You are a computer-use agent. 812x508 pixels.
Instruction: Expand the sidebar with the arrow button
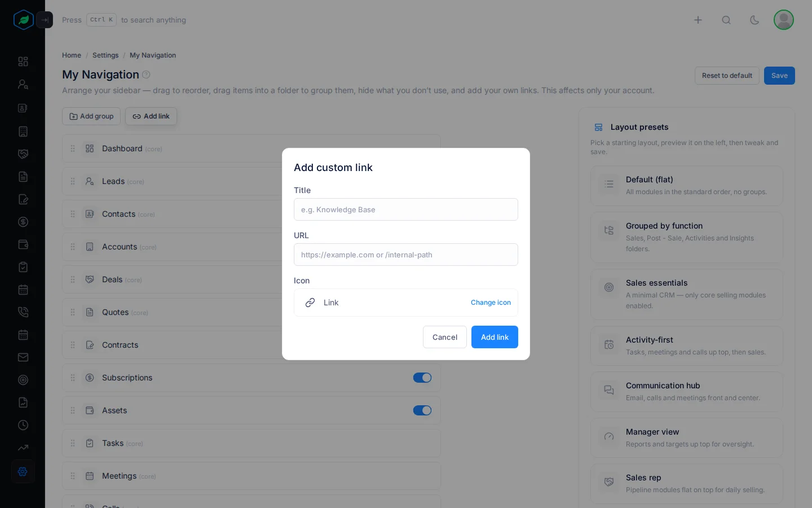[45, 20]
